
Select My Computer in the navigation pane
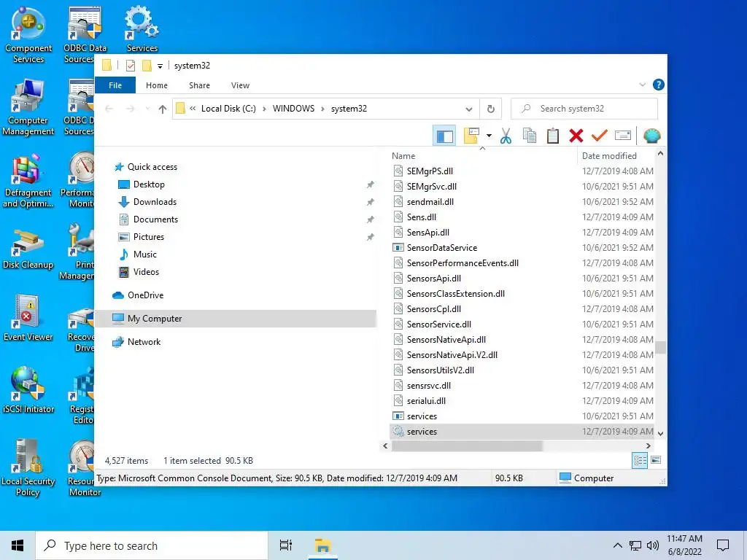(236, 319)
